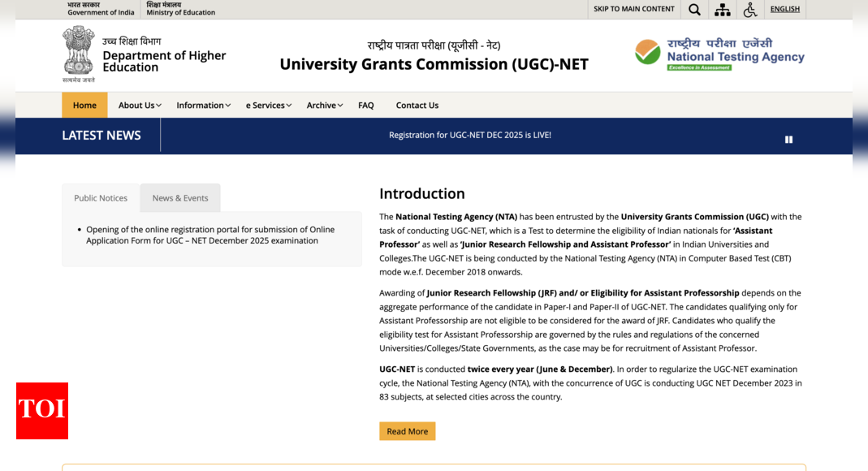Go to the Home menu item
This screenshot has height=471, width=868.
tap(84, 106)
